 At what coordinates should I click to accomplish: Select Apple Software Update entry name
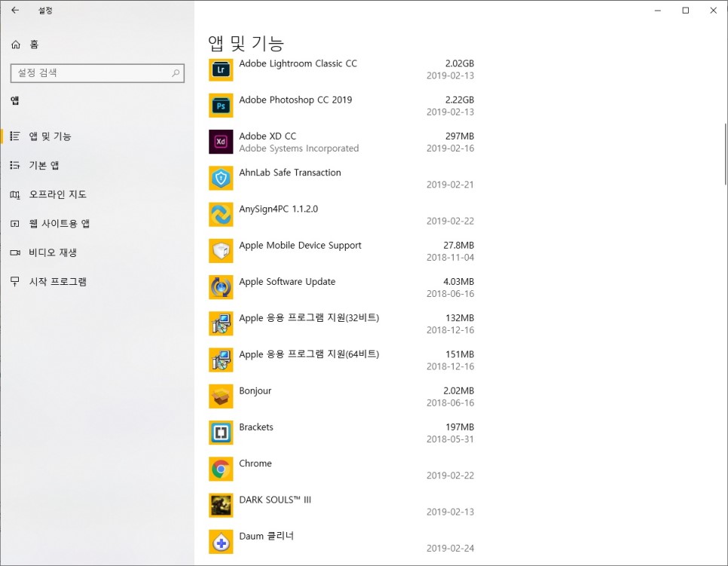[x=287, y=282]
